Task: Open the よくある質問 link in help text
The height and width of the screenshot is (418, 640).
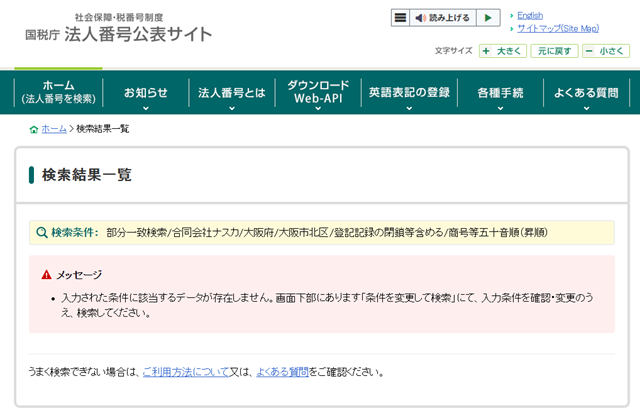Action: coord(281,372)
